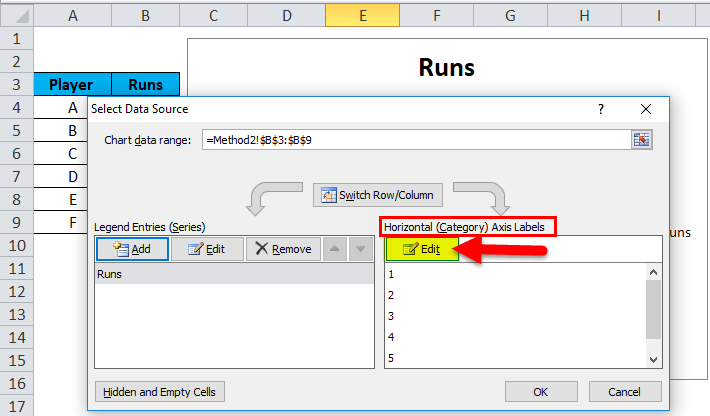Cancel the Select Data Source dialog
The width and height of the screenshot is (710, 416).
pyautogui.click(x=624, y=392)
